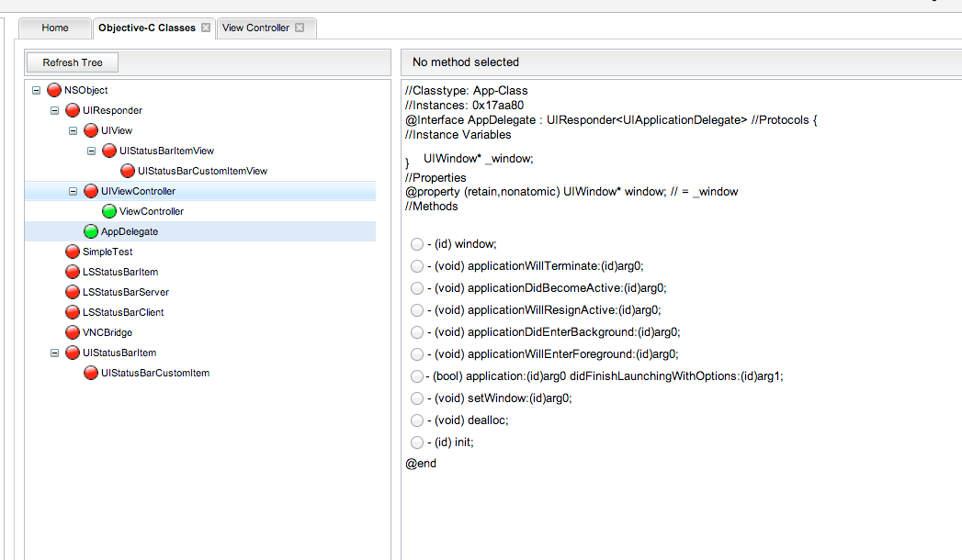Select the UIStatusBarCustomItem tree entry

pyautogui.click(x=155, y=373)
